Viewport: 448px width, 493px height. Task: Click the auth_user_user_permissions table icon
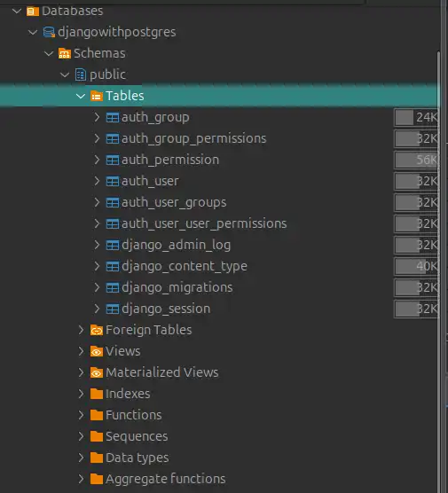(x=113, y=223)
